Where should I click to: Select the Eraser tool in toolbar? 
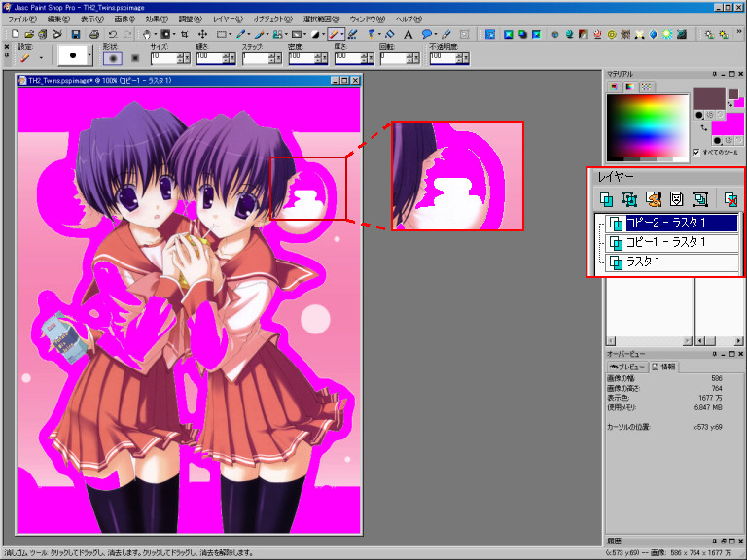(334, 34)
